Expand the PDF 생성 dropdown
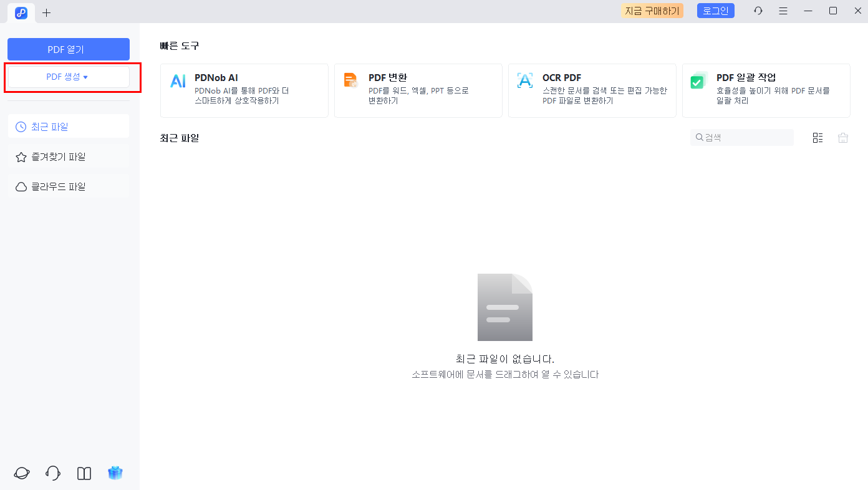 coord(68,76)
